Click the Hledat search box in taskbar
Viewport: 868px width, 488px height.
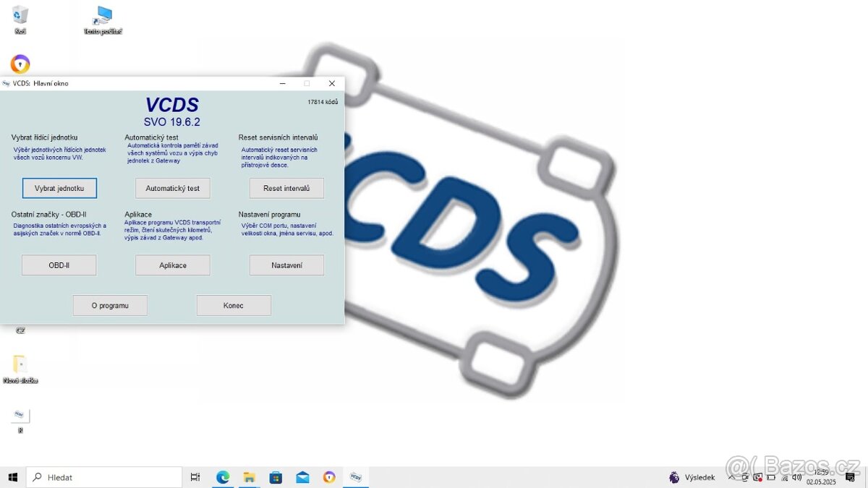(x=104, y=477)
